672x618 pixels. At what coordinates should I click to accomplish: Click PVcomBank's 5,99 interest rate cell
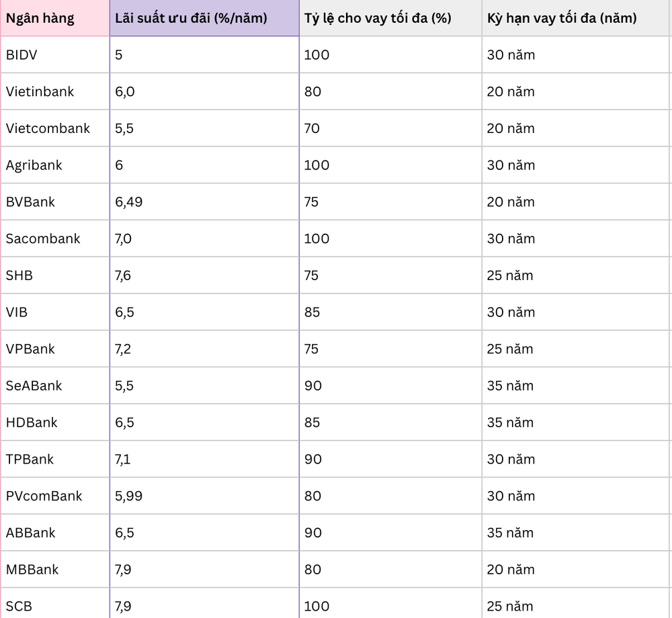pyautogui.click(x=128, y=496)
